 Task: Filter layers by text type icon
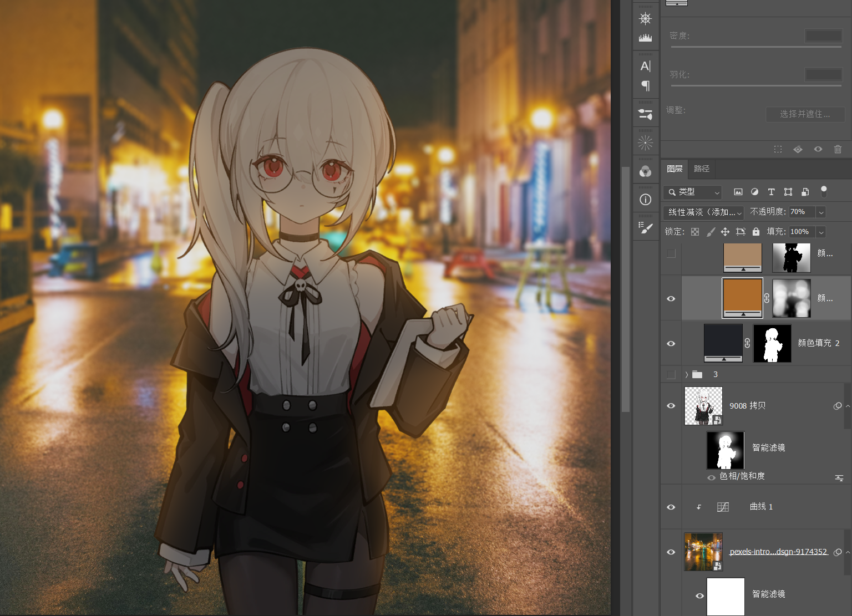click(771, 192)
